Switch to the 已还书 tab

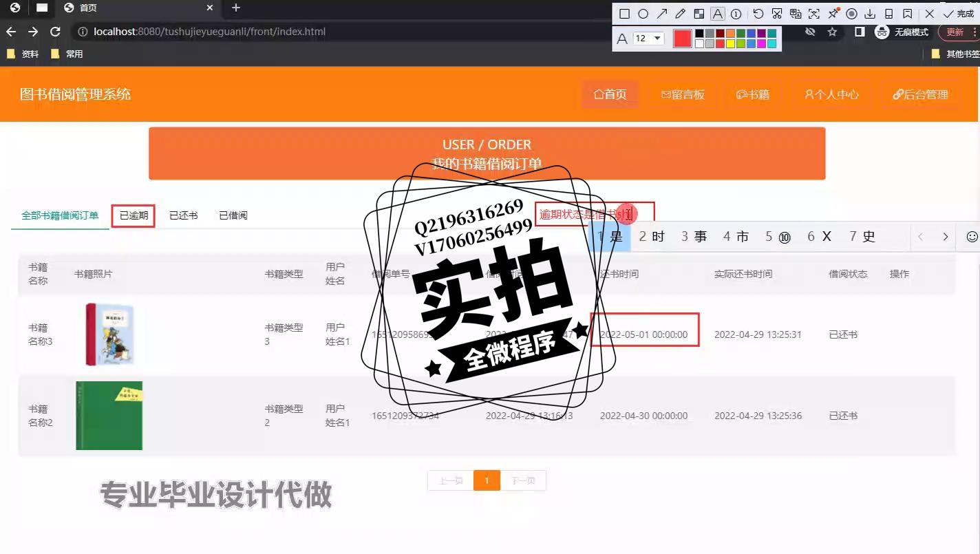click(184, 215)
